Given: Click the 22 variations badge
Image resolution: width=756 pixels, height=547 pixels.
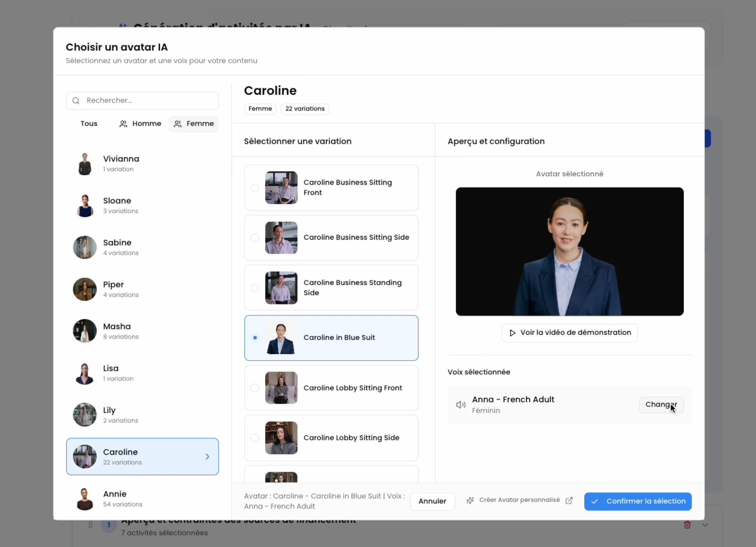Looking at the screenshot, I should pos(305,109).
